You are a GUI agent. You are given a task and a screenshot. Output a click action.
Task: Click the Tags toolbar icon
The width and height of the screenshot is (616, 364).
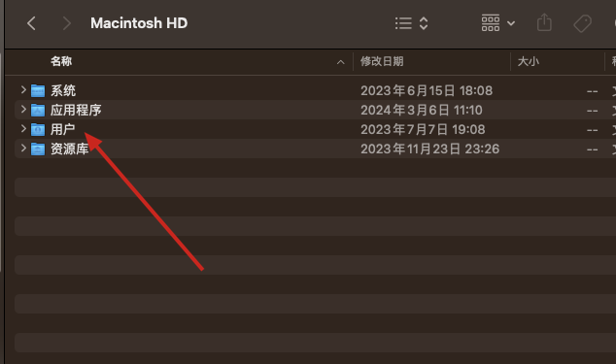582,23
